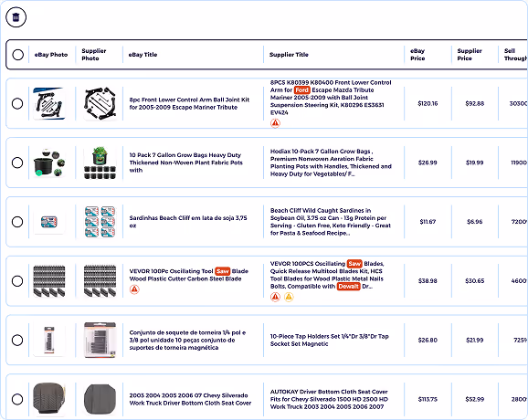Click the Sell Through column header

click(515, 55)
